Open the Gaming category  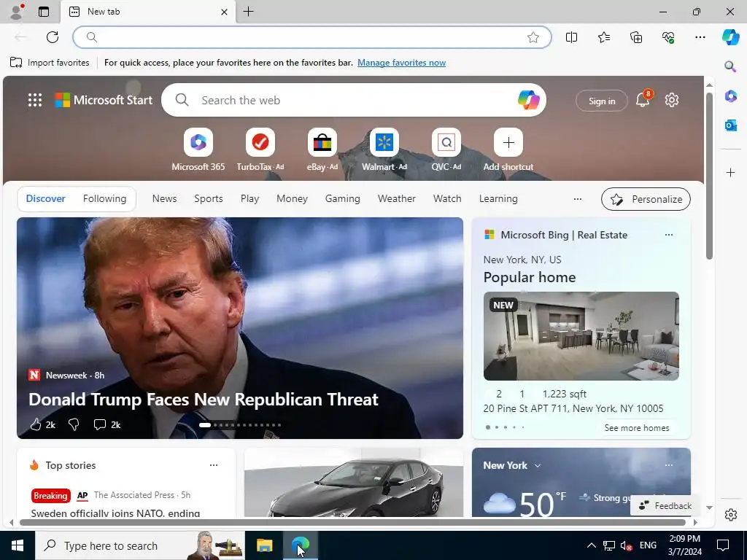click(x=343, y=198)
